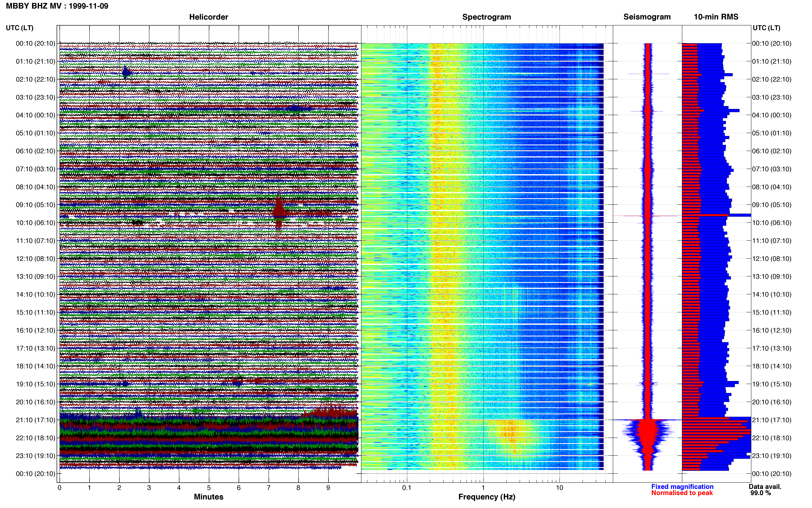The width and height of the screenshot is (812, 508).
Task: Click the spectrogram frequency tick '0.1'
Action: click(407, 488)
